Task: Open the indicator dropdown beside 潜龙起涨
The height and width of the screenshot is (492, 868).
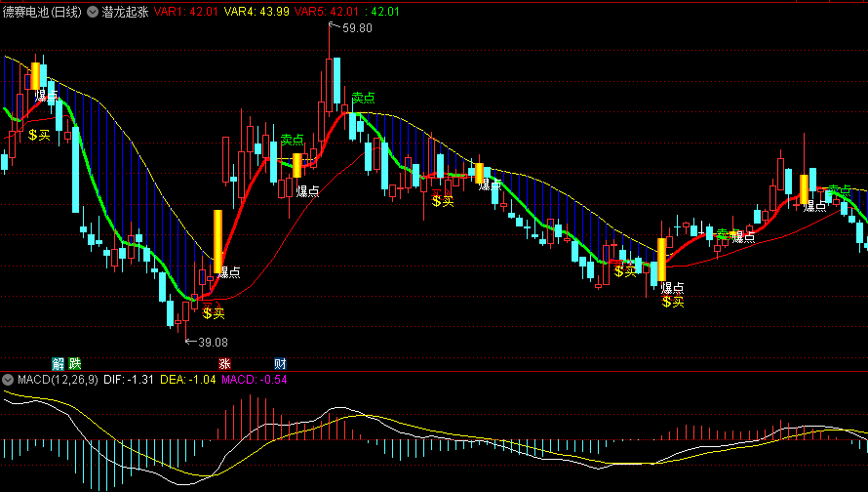Action: tap(93, 12)
